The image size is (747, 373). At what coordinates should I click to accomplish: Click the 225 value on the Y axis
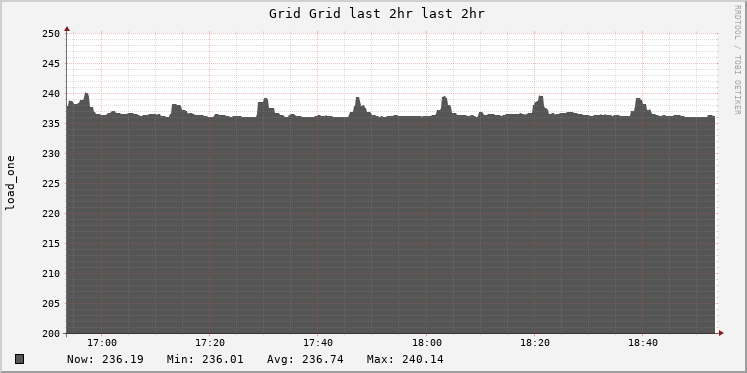tap(51, 183)
